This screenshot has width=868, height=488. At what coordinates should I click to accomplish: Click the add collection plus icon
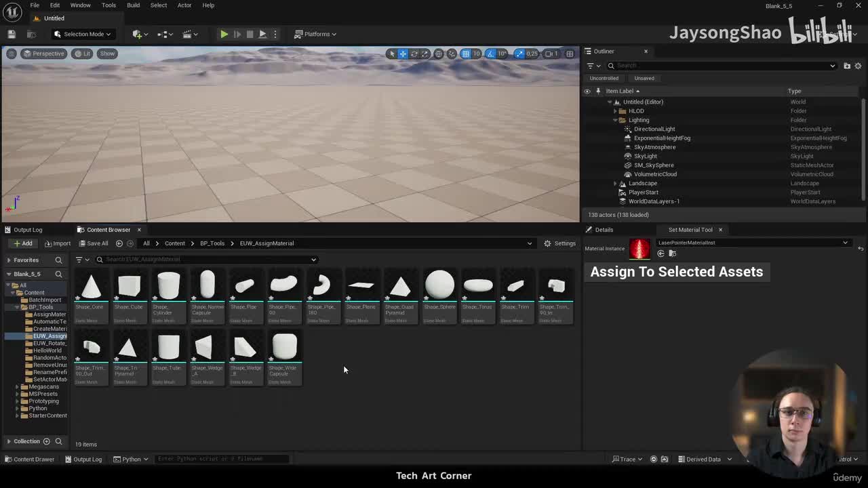[x=47, y=442]
